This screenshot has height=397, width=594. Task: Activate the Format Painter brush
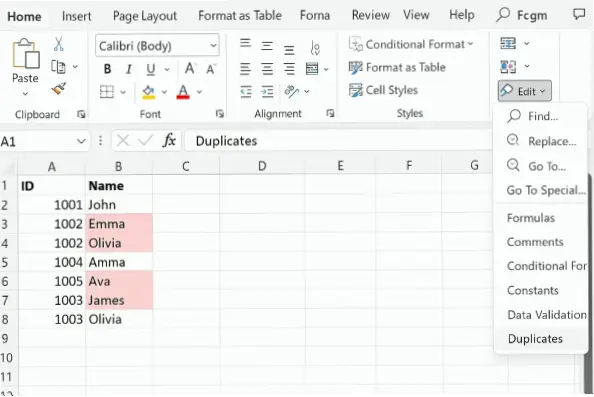point(59,89)
